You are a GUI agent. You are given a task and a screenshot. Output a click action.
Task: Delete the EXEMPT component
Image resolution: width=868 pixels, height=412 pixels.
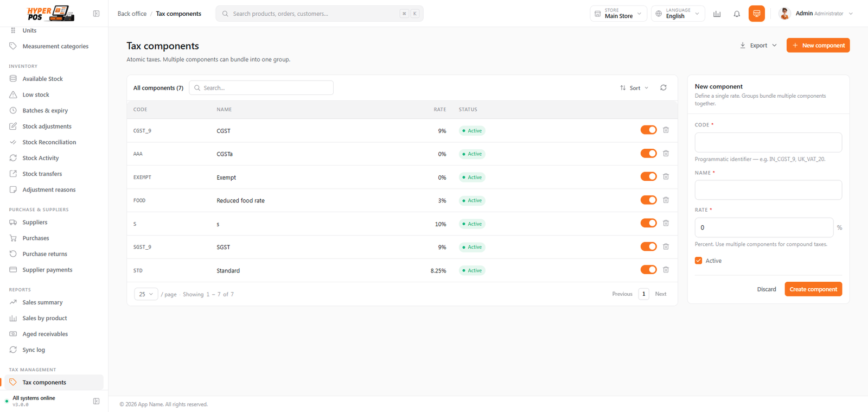point(666,177)
